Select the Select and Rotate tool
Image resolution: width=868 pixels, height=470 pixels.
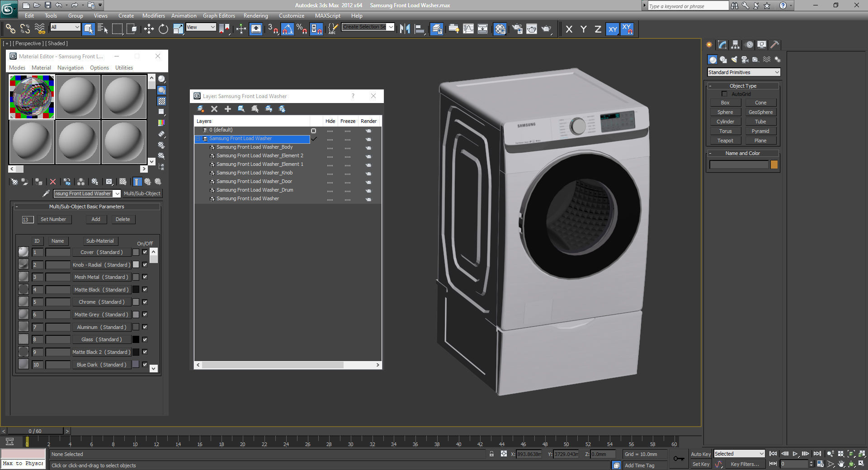point(163,29)
